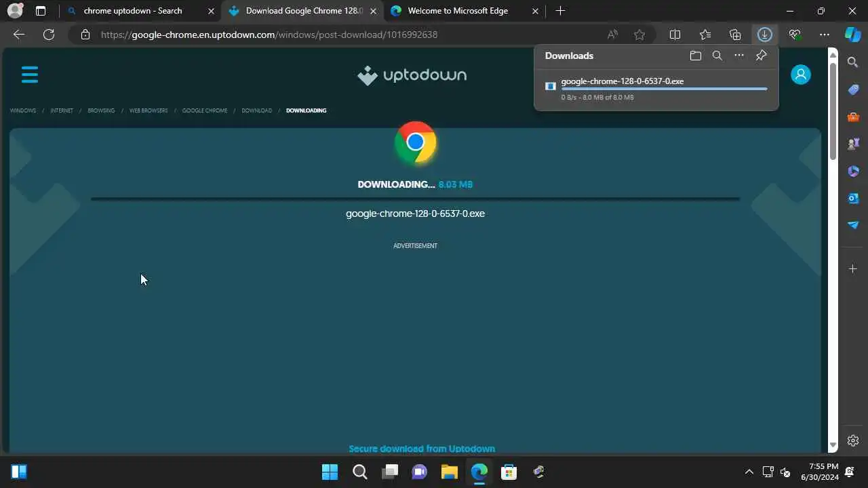The width and height of the screenshot is (868, 488).
Task: Open Task View from taskbar
Action: (x=390, y=472)
